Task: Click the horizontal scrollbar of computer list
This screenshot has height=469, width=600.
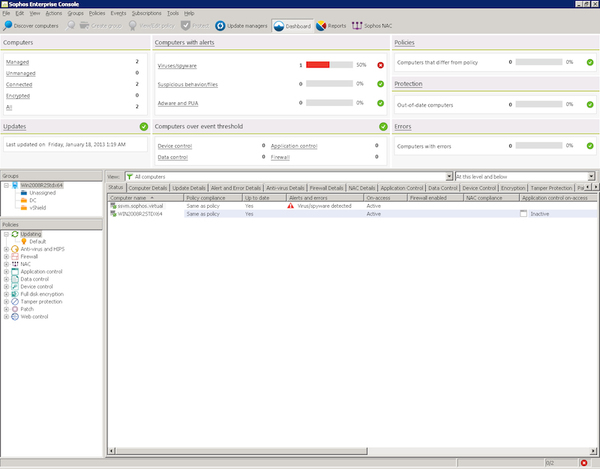Action: [241, 451]
